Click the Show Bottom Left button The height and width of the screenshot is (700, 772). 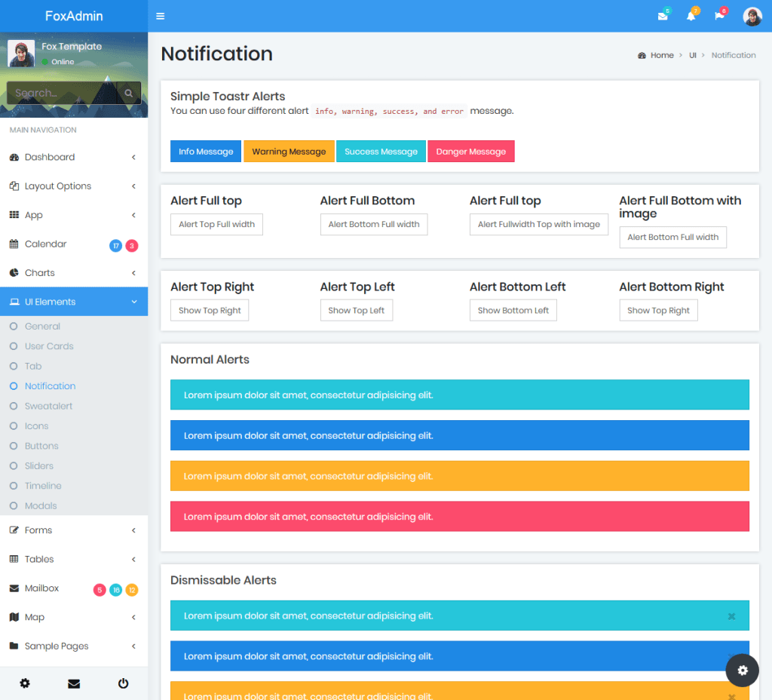tap(513, 309)
